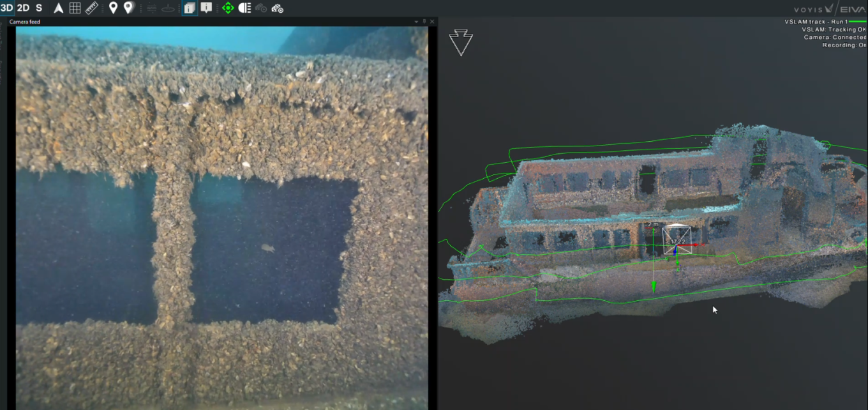Select the multiple waypoints tool
Image resolution: width=868 pixels, height=410 pixels.
point(130,8)
